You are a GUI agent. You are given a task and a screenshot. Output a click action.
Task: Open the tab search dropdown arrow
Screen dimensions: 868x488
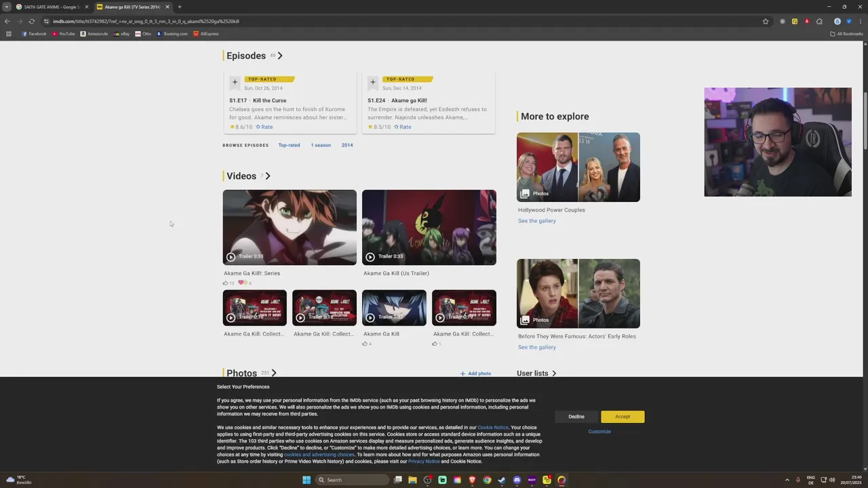[6, 7]
